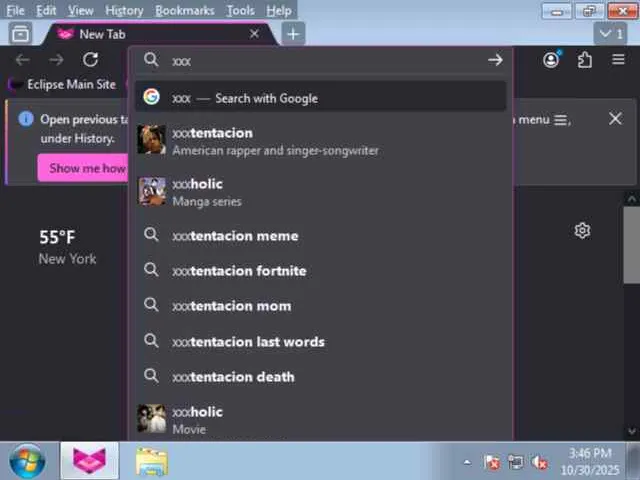Expand the list all tabs dropdown
The image size is (640, 480).
[611, 34]
